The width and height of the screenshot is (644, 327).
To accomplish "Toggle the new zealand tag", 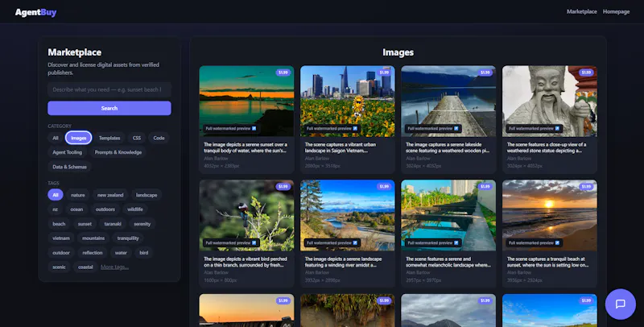I will point(110,195).
